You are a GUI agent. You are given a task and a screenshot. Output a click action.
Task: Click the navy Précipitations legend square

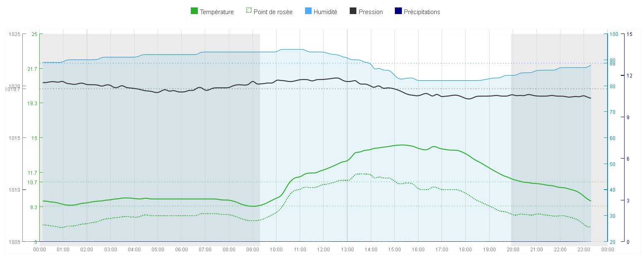398,12
